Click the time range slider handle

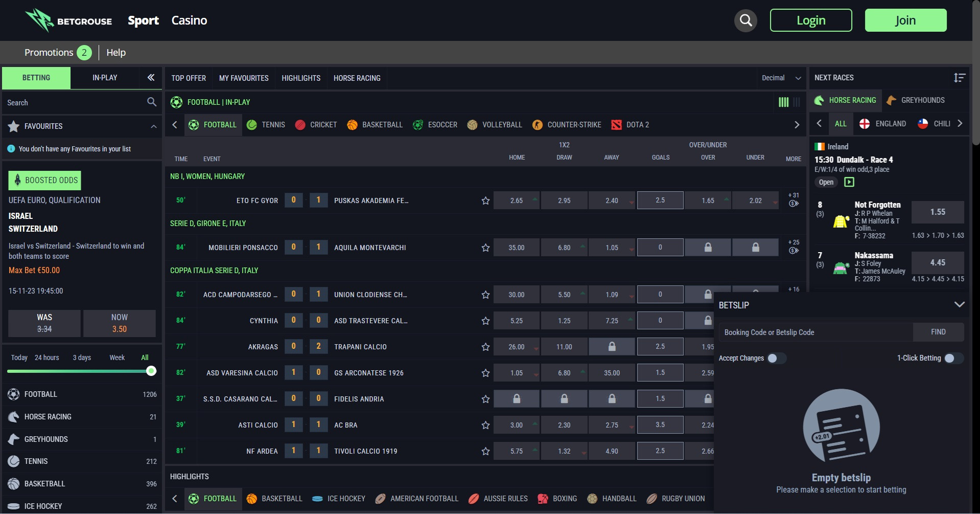coord(151,371)
